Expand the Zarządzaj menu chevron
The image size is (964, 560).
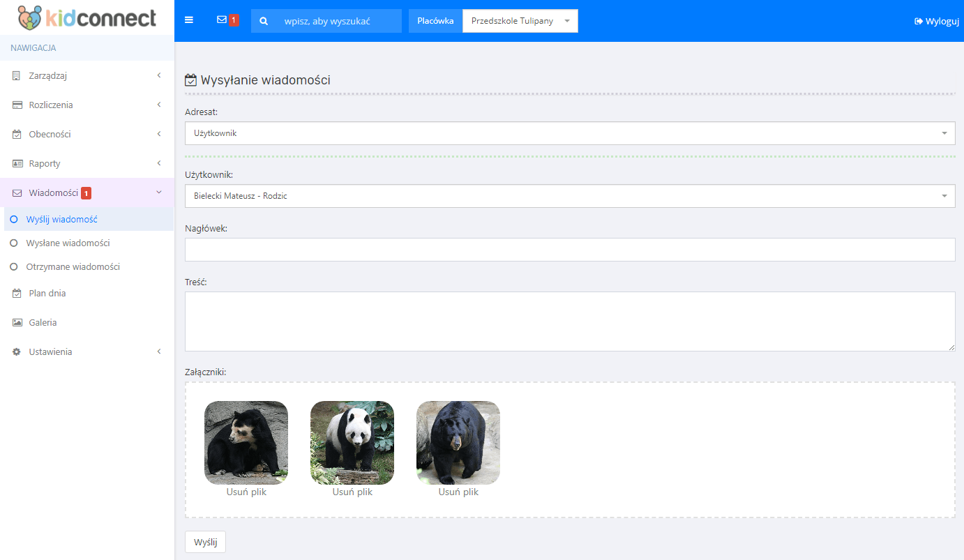pyautogui.click(x=159, y=75)
